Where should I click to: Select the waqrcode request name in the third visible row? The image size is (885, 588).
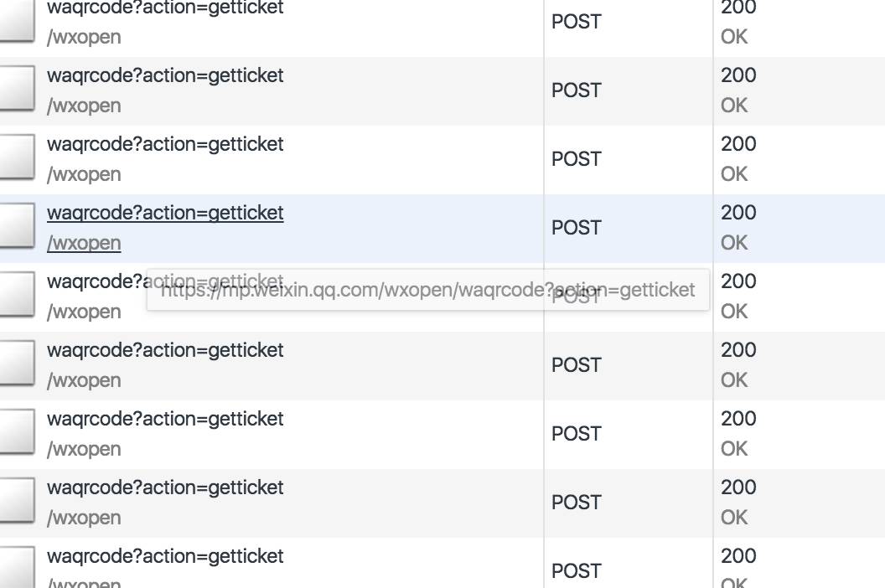pyautogui.click(x=165, y=144)
